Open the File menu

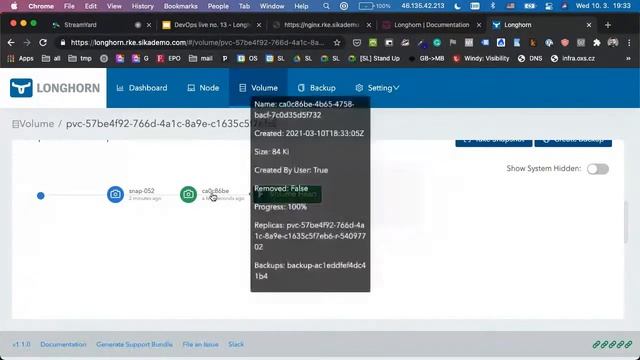[x=69, y=6]
